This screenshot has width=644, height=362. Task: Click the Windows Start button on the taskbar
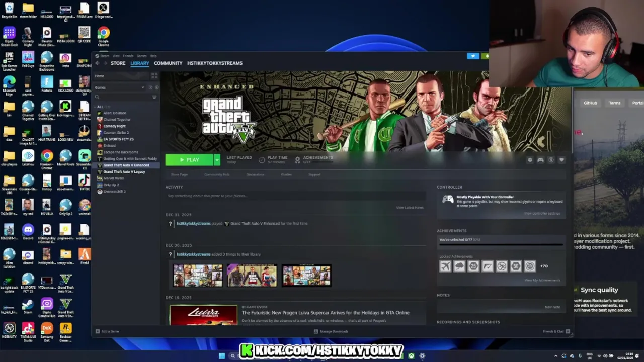point(222,356)
